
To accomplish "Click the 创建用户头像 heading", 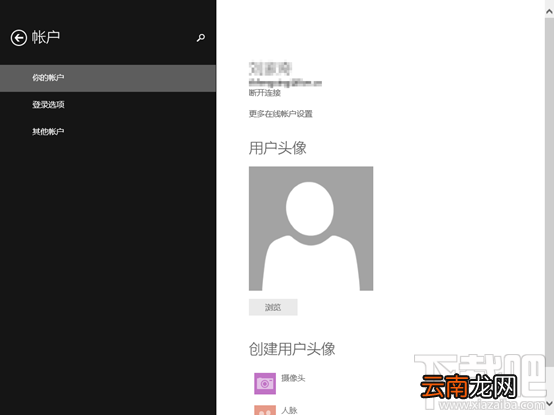I will tap(292, 349).
